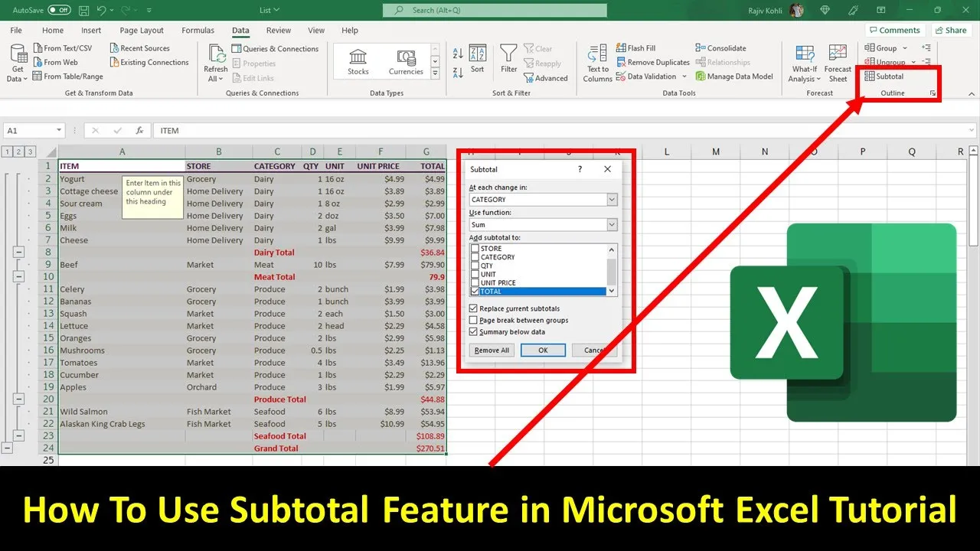Switch to the Formulas tab
Viewport: 980px width, 551px height.
point(198,31)
